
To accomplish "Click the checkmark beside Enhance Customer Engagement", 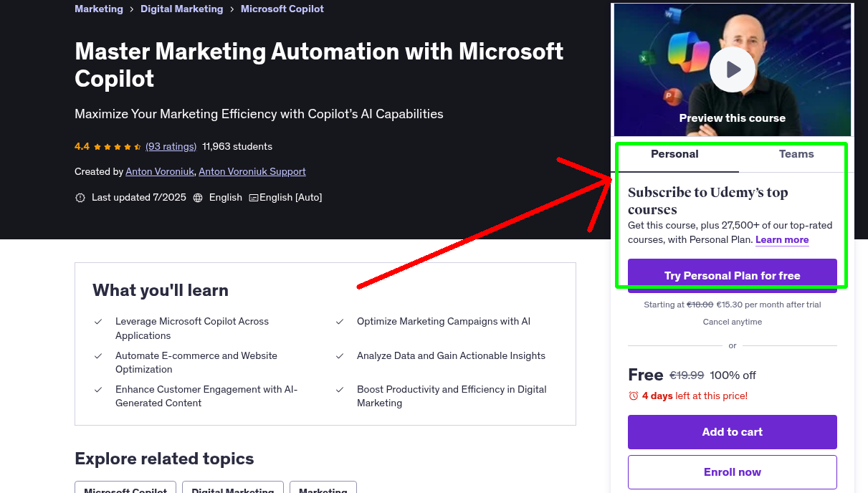I will [x=98, y=390].
